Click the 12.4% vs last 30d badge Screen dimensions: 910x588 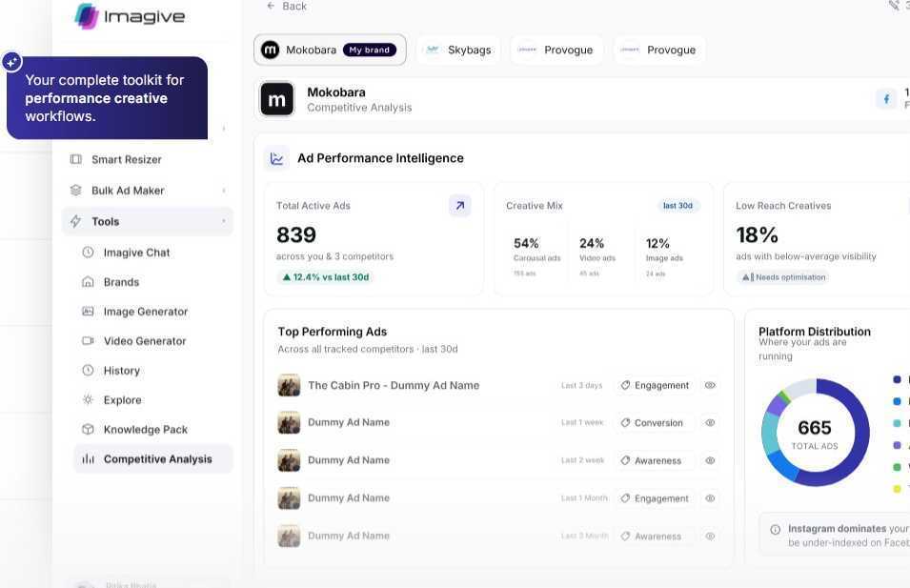(x=326, y=277)
